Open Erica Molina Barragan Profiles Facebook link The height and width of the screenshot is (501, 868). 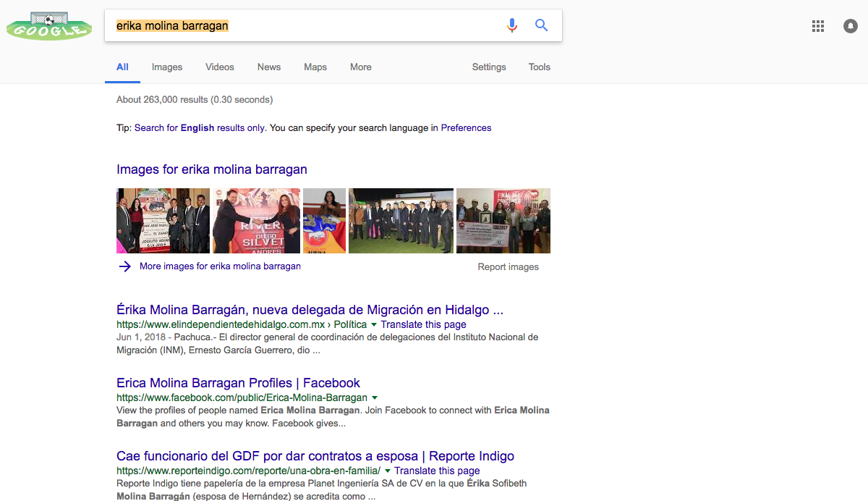(x=238, y=383)
